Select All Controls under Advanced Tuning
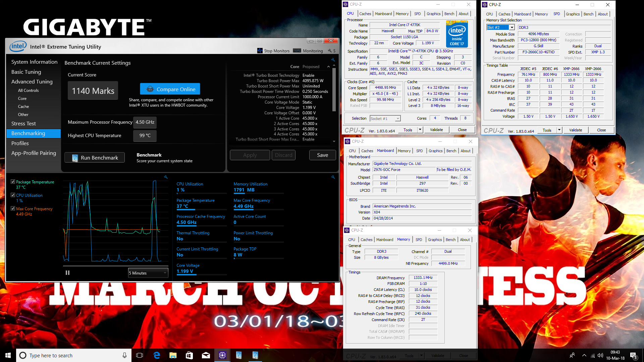 coord(28,90)
